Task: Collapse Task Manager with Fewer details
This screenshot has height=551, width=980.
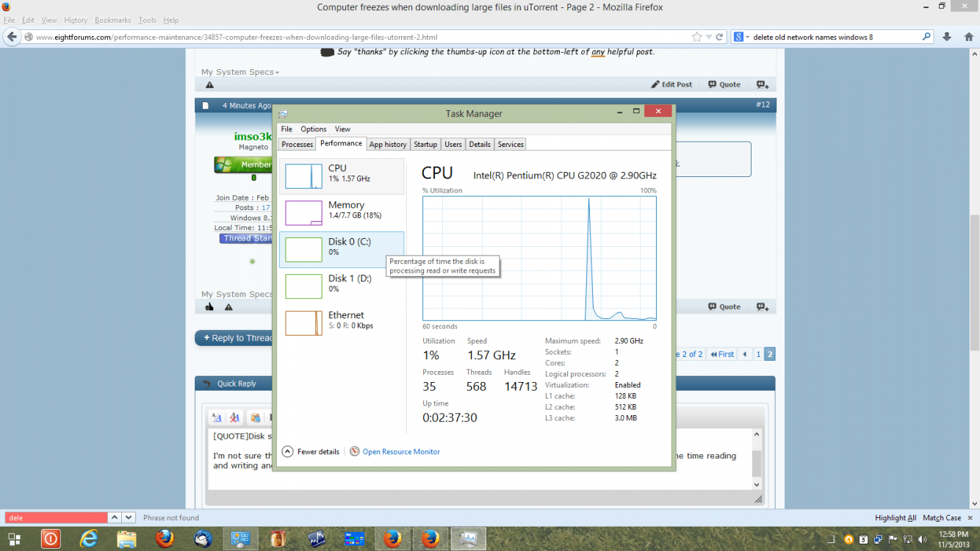Action: pyautogui.click(x=311, y=452)
